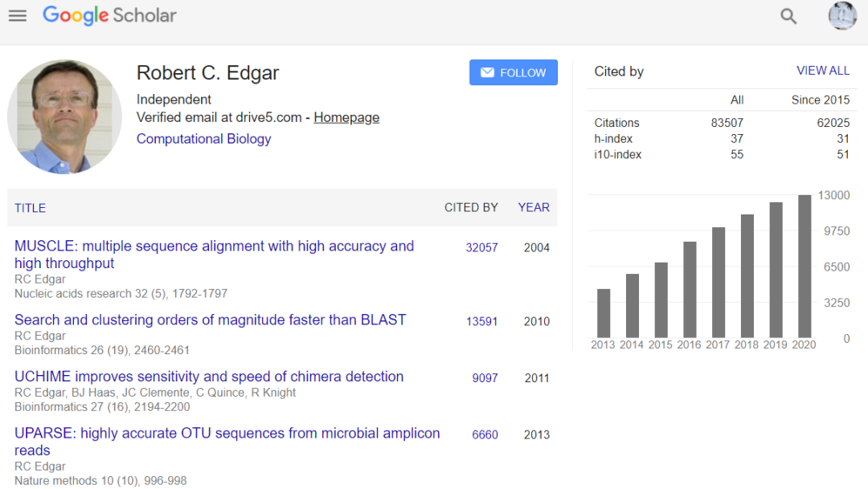
Task: View the 32057 citations of MUSCLE
Action: [482, 247]
